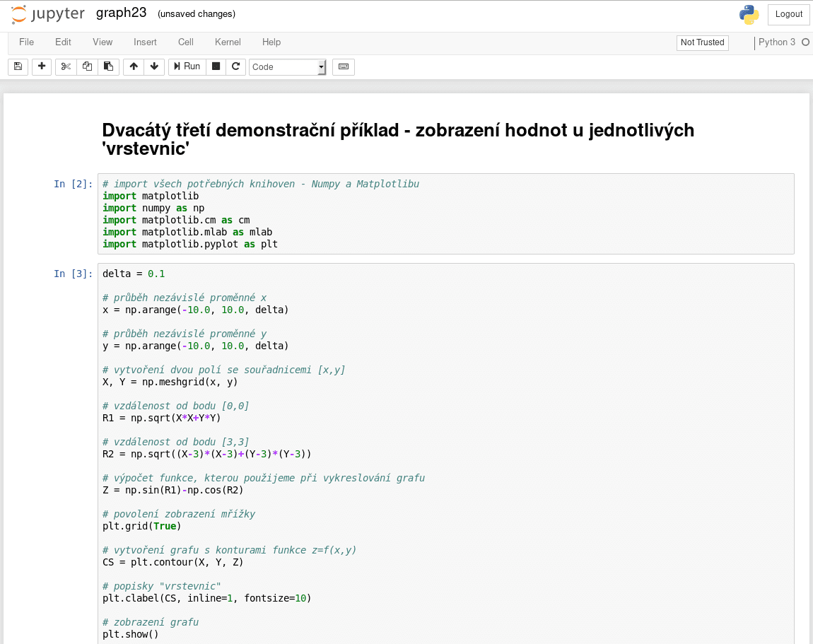Click the line 'Z = np.sin(R1)-np.cos(R2)'
Screen dimensions: 813x644
[x=172, y=490]
